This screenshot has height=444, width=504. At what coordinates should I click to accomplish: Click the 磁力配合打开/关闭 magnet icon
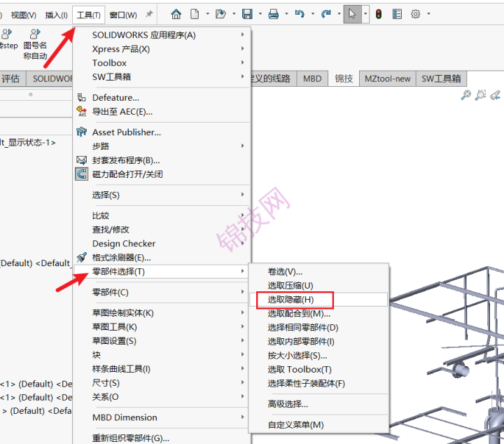[x=82, y=174]
